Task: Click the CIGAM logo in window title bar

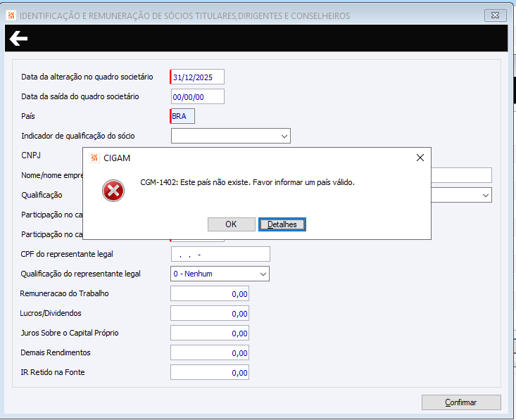Action: pyautogui.click(x=11, y=15)
